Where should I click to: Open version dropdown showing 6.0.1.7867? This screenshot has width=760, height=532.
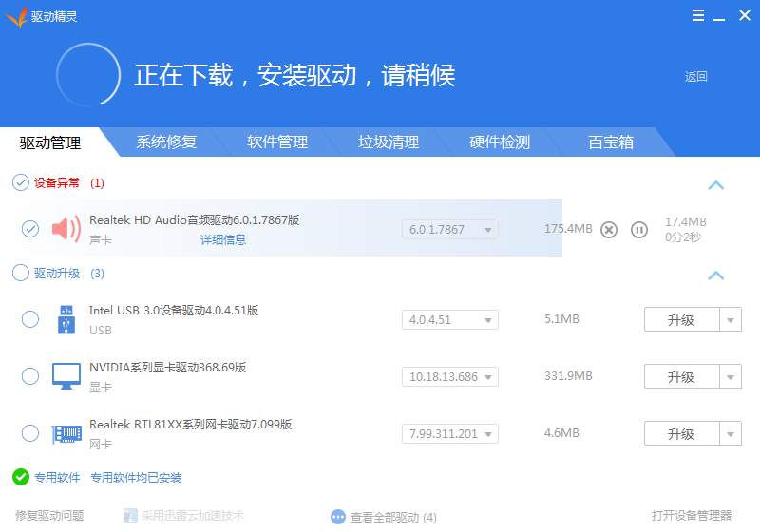coord(449,230)
